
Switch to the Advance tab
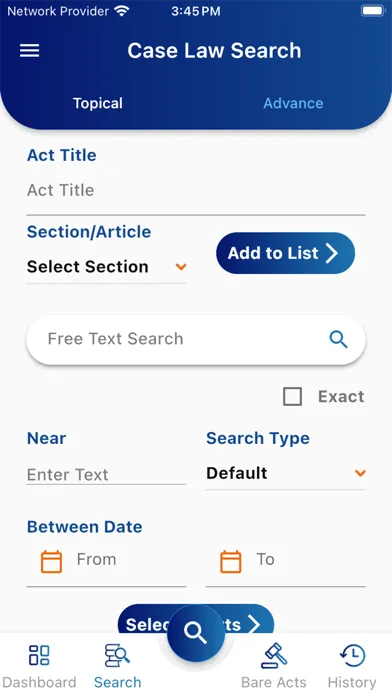pos(293,103)
